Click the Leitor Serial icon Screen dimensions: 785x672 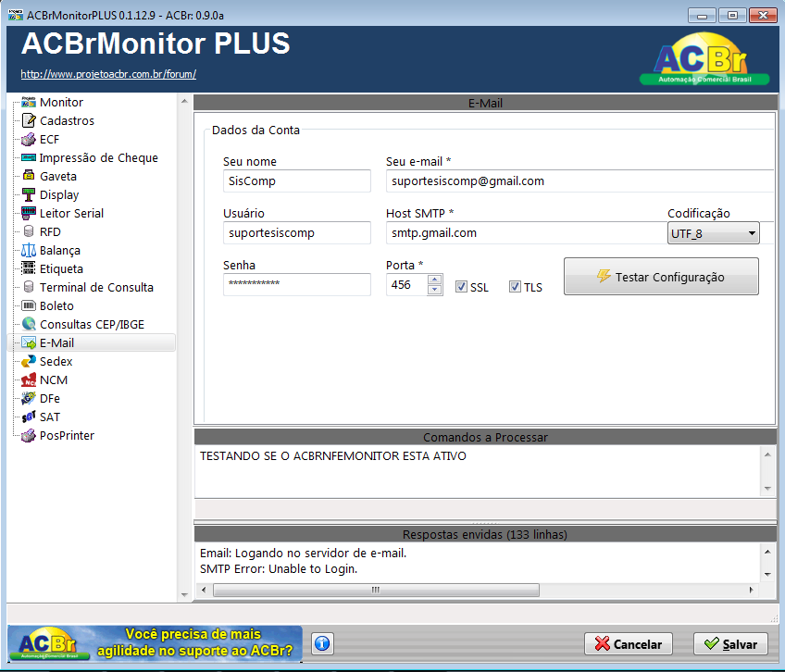click(x=29, y=213)
